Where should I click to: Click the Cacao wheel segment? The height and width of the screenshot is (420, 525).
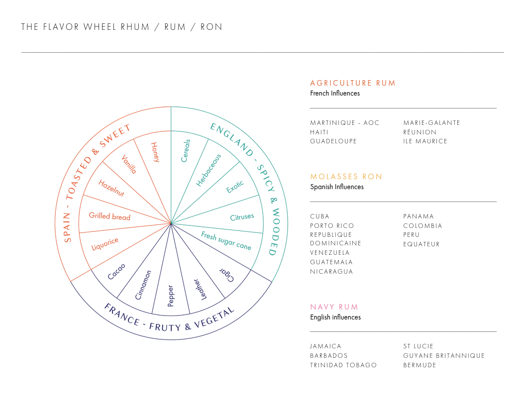click(x=116, y=271)
